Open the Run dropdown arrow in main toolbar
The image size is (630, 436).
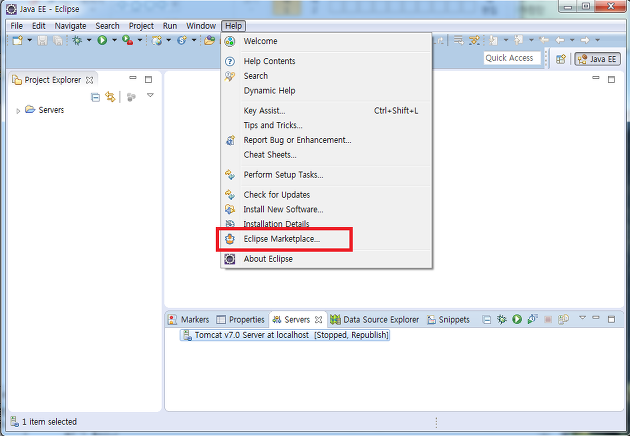[x=114, y=40]
